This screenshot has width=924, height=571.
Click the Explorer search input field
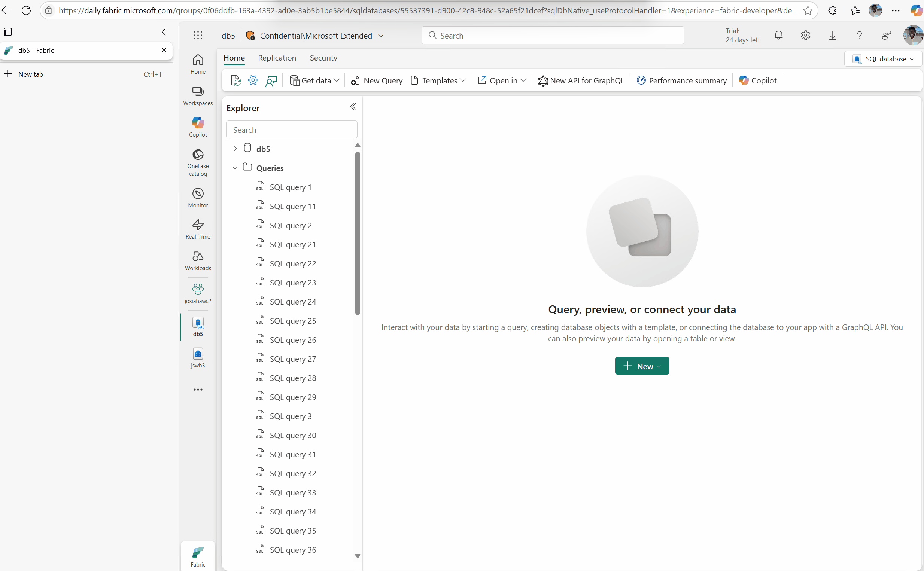coord(291,130)
